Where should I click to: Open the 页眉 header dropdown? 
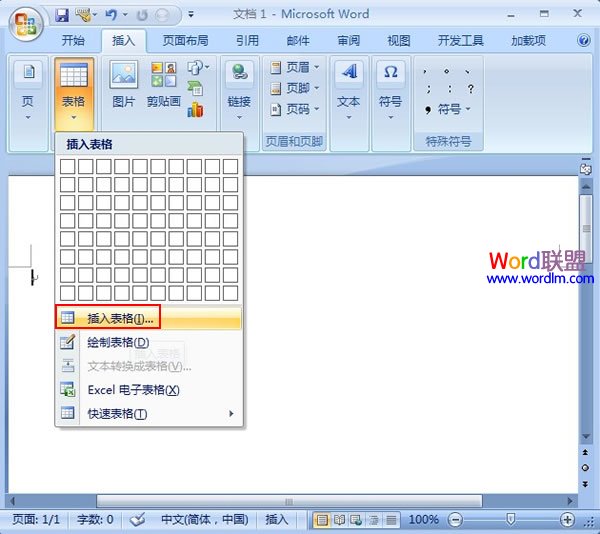point(294,67)
